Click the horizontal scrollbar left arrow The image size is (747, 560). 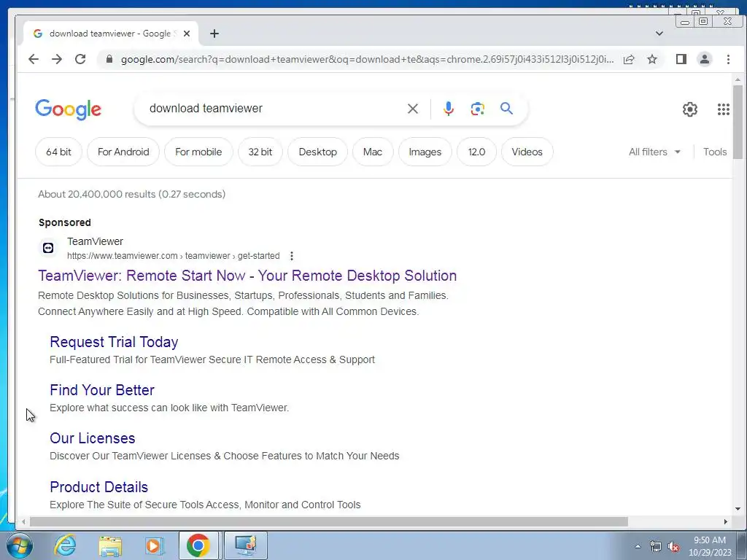23,522
